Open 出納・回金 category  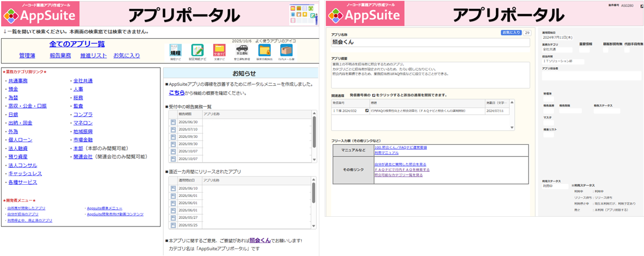coord(20,123)
